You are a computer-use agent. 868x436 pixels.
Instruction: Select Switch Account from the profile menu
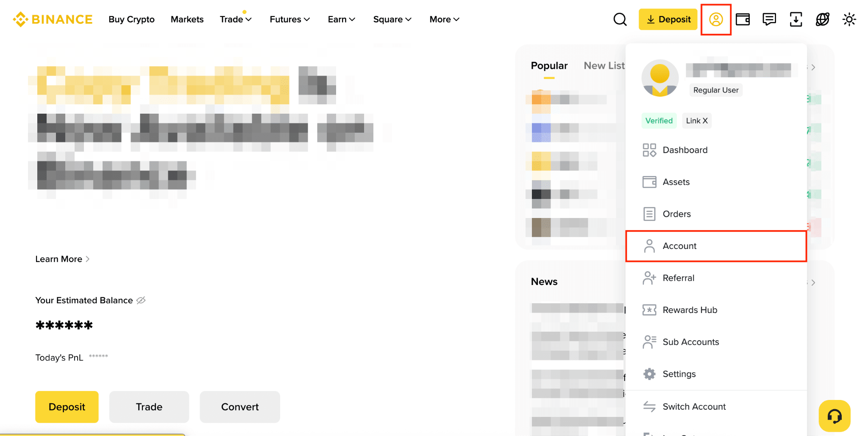tap(716, 407)
